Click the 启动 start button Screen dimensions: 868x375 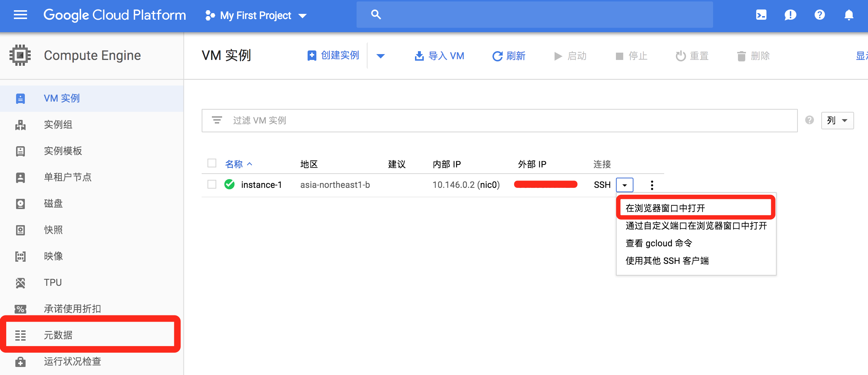point(570,56)
